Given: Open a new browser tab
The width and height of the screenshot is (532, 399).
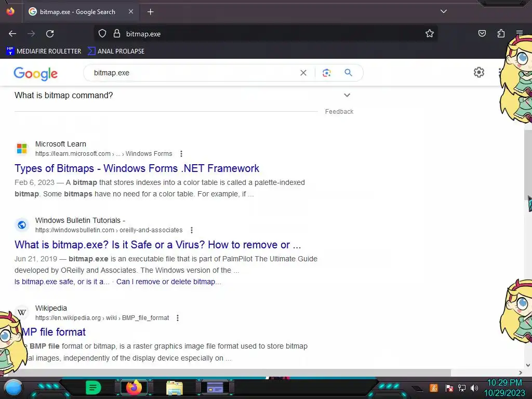Looking at the screenshot, I should click(x=150, y=12).
